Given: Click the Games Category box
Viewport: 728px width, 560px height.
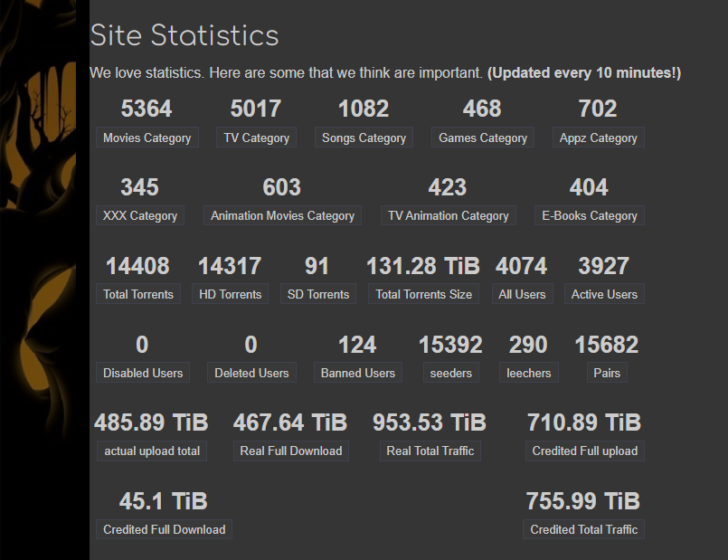Looking at the screenshot, I should pos(483,138).
